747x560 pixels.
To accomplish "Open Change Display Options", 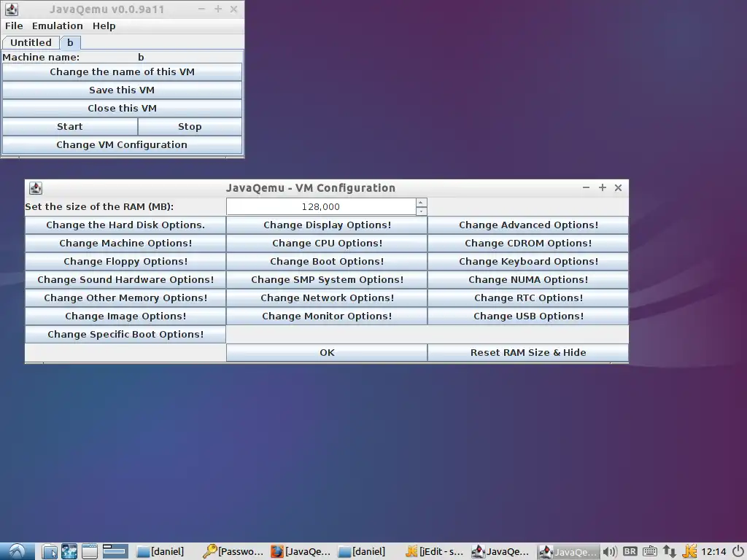I will [x=327, y=225].
